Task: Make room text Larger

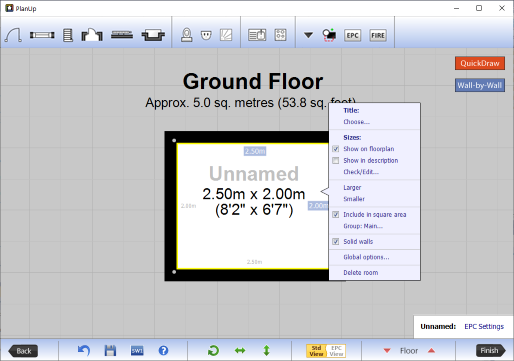Action: click(352, 188)
